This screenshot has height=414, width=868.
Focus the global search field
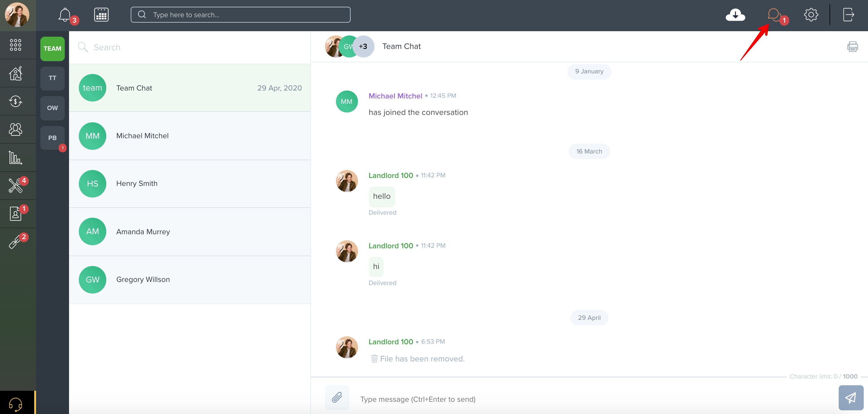(241, 15)
